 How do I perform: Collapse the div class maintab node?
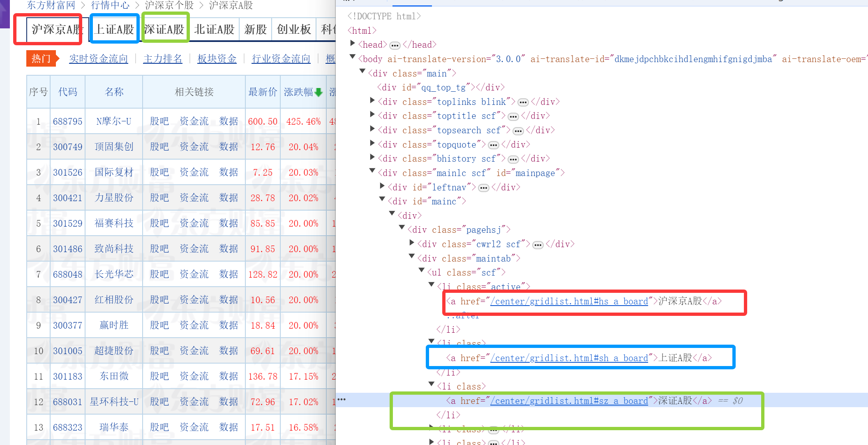pos(412,257)
